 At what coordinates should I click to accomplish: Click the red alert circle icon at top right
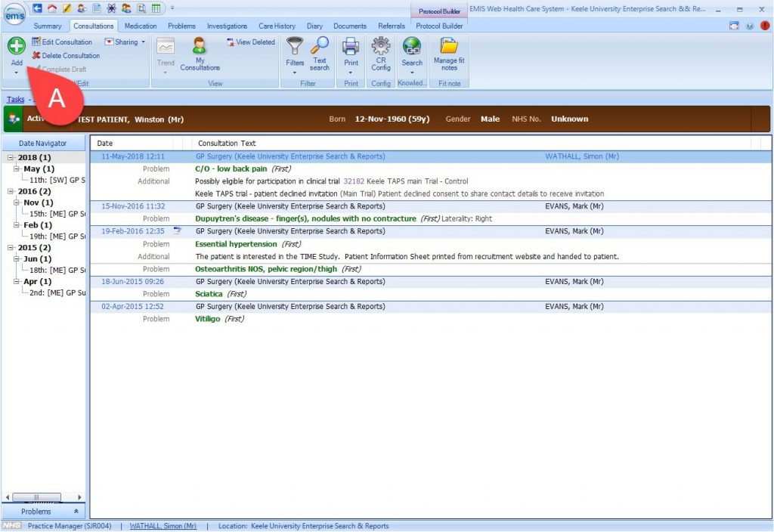pos(765,26)
